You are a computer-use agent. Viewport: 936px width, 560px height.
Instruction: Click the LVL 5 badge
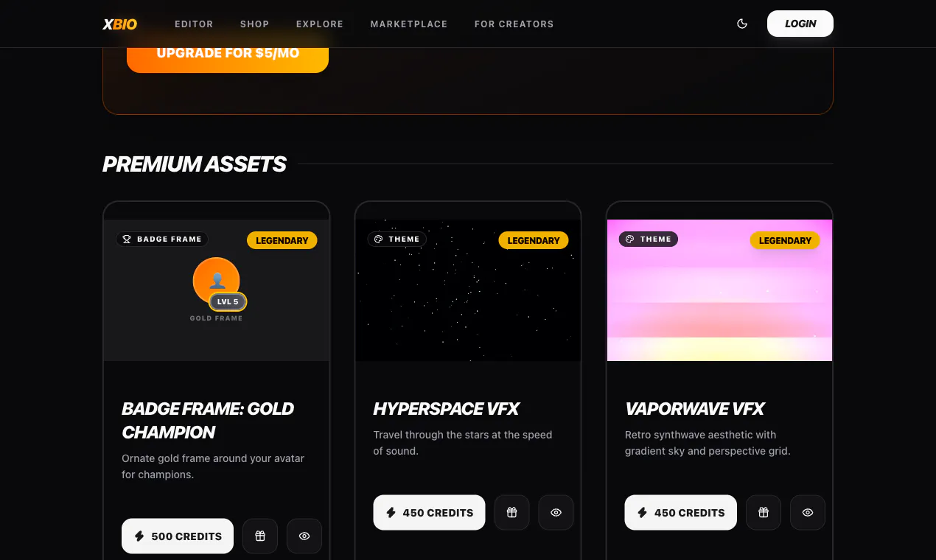(x=228, y=301)
